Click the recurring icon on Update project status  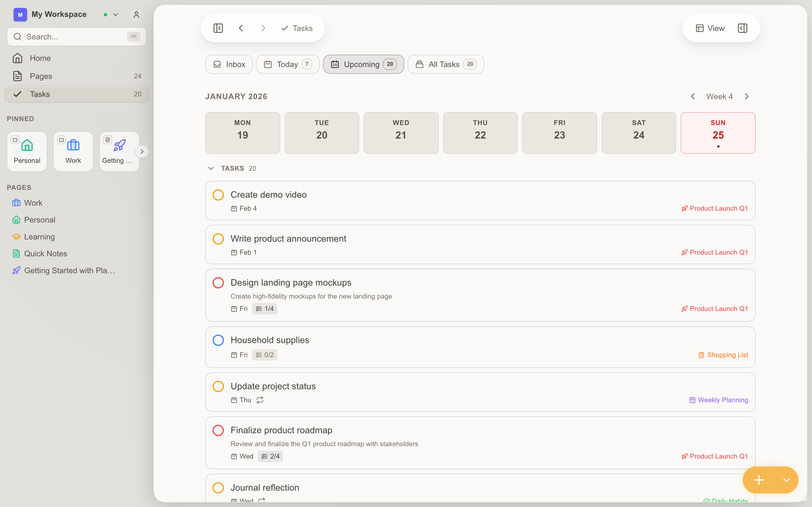pos(260,400)
